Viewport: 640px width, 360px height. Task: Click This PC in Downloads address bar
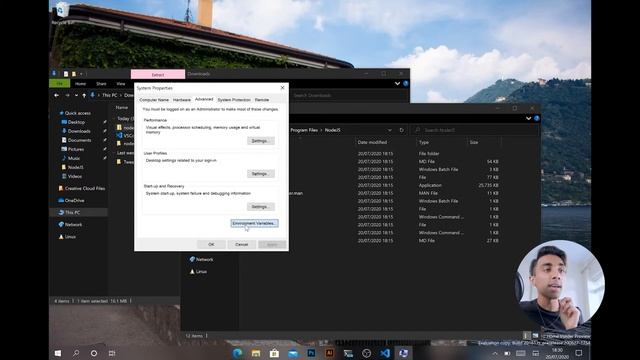[x=109, y=95]
